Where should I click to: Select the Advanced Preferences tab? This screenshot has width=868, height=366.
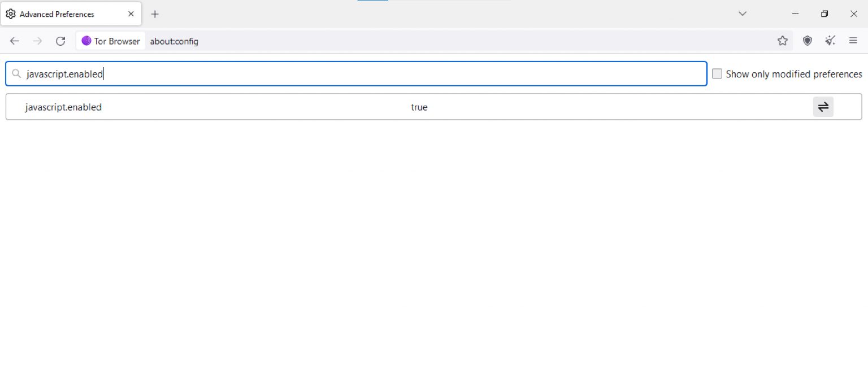[62, 14]
